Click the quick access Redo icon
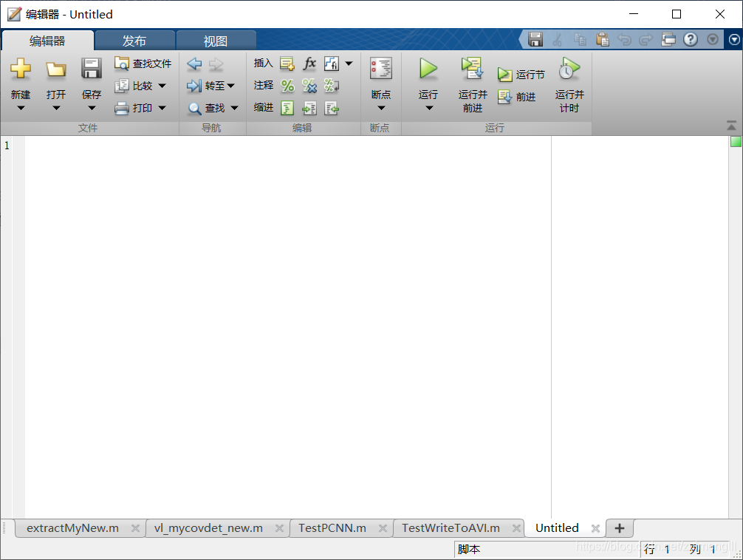Screen dimensions: 743x560 pos(646,39)
